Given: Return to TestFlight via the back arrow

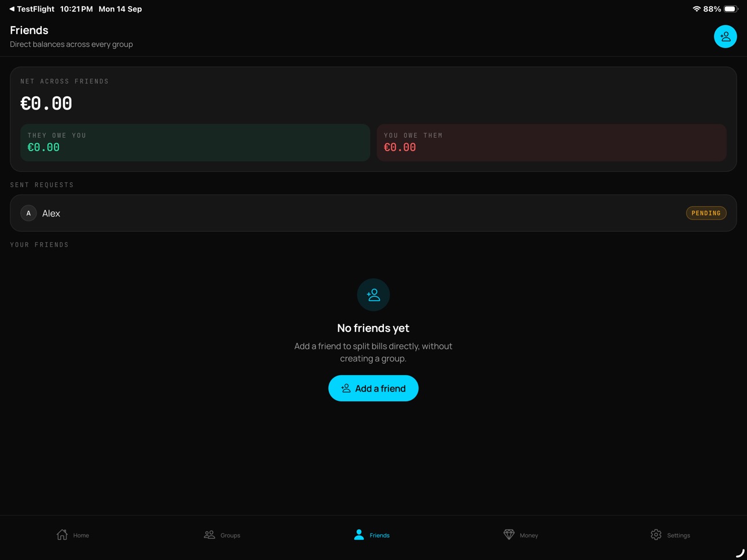Looking at the screenshot, I should [32, 9].
